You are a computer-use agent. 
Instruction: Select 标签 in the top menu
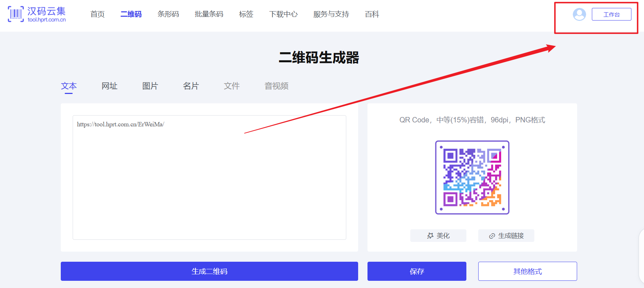[246, 14]
